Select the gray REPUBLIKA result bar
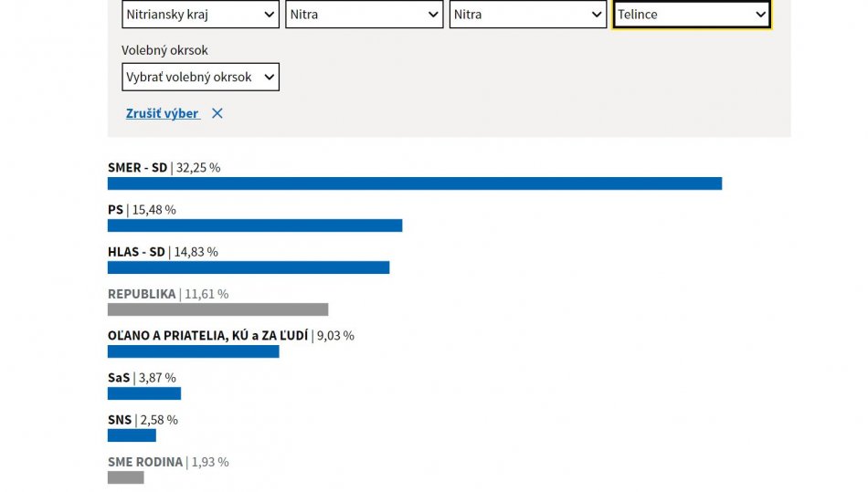The image size is (868, 492). point(217,309)
